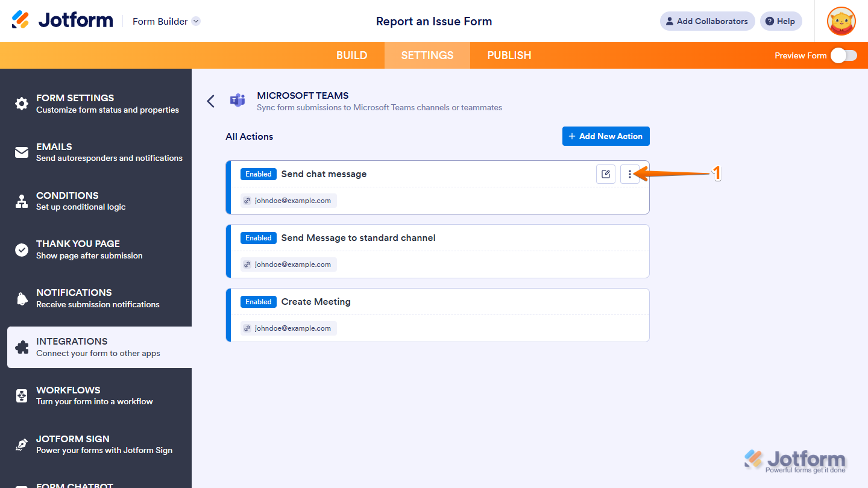Open the Add Collaborators button

pos(706,20)
